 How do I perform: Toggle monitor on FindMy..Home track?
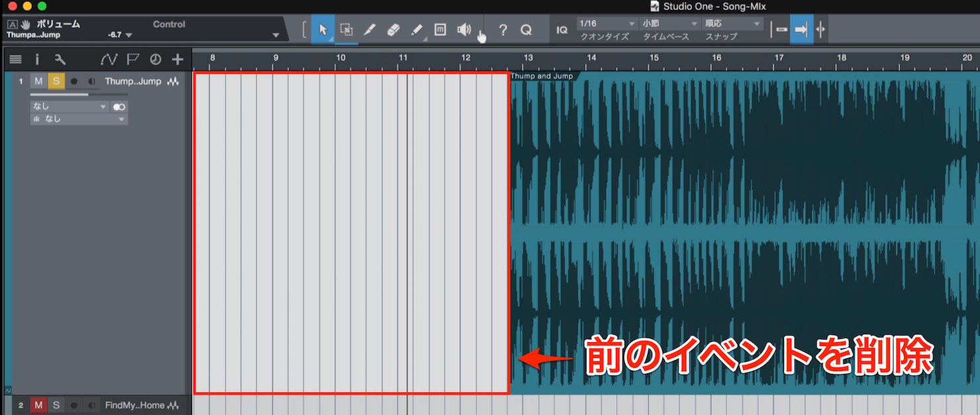pos(91,405)
